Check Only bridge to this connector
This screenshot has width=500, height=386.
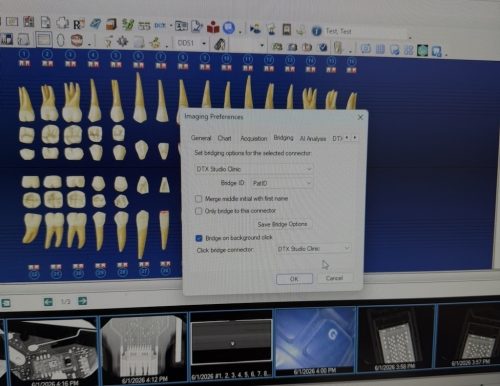(198, 211)
